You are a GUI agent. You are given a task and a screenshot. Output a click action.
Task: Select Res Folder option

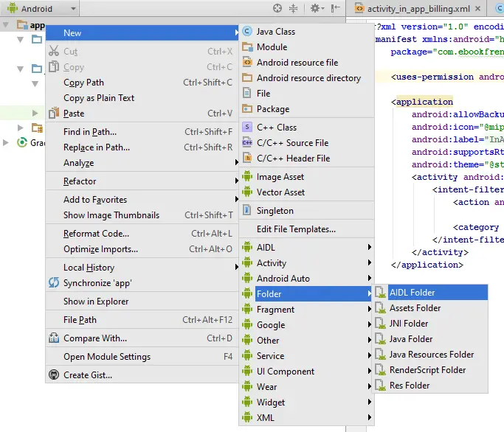tap(410, 386)
